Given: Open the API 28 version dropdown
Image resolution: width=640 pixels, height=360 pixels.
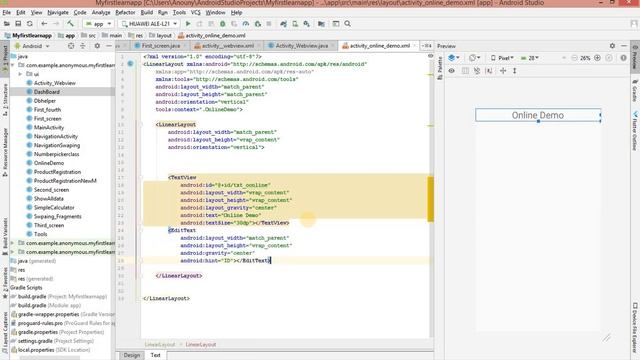Looking at the screenshot, I should coord(530,58).
